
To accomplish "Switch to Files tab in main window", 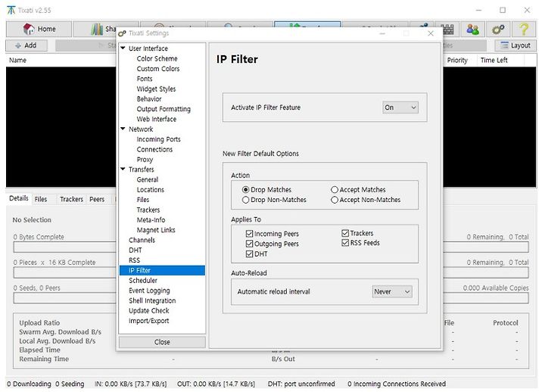I will click(x=41, y=199).
